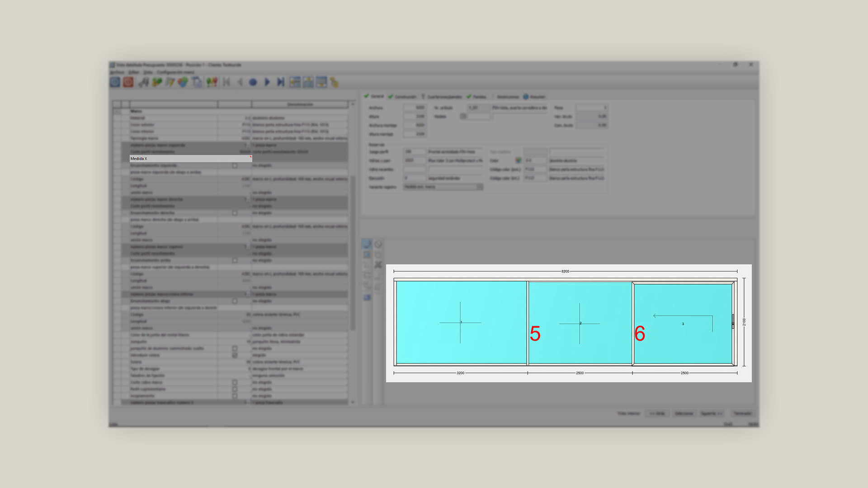
Task: Click the Altura input field
Action: point(415,117)
